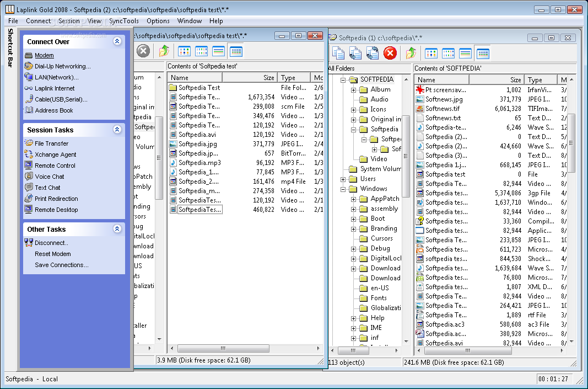Click the Cable(USB,Serial) connector icon
The height and width of the screenshot is (389, 588).
(29, 99)
